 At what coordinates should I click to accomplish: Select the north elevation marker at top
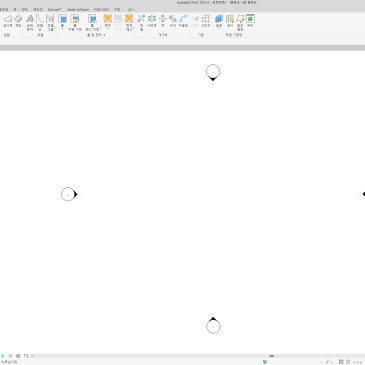point(213,73)
